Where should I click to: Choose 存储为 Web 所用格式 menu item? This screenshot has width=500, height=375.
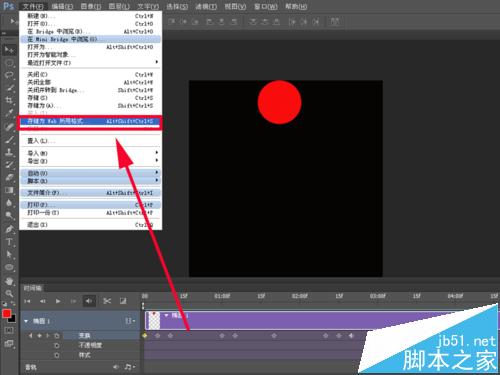click(x=90, y=121)
